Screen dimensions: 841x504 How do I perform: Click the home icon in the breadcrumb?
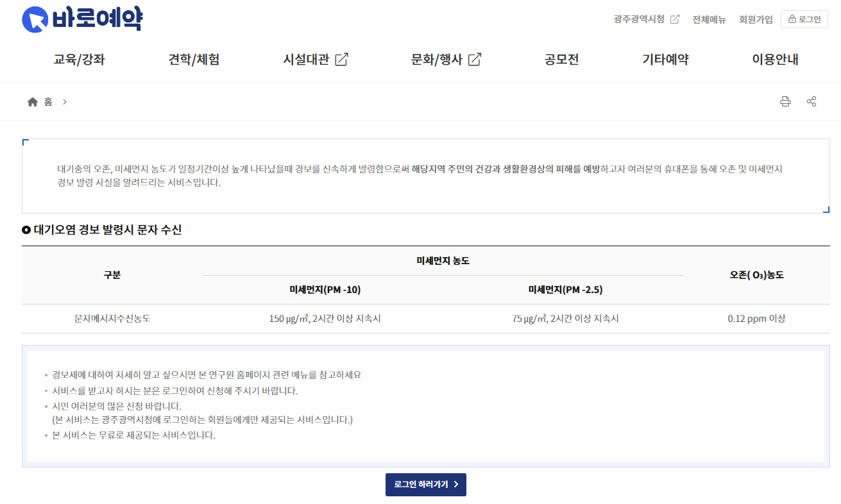(x=31, y=101)
